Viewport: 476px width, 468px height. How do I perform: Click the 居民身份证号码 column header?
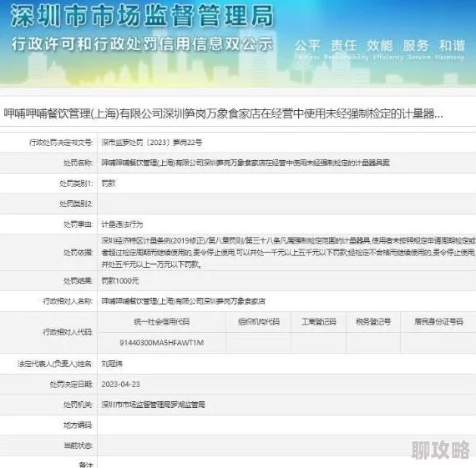coord(438,321)
